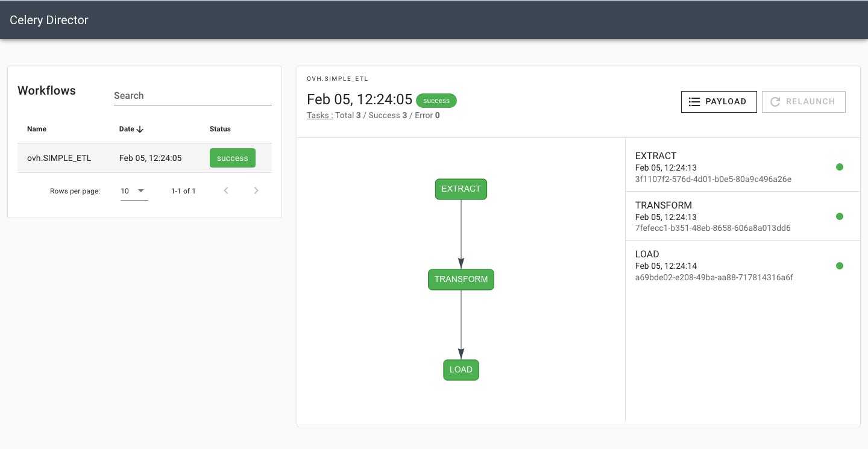Click the previous page chevron
Viewport: 868px width, 449px height.
click(226, 190)
